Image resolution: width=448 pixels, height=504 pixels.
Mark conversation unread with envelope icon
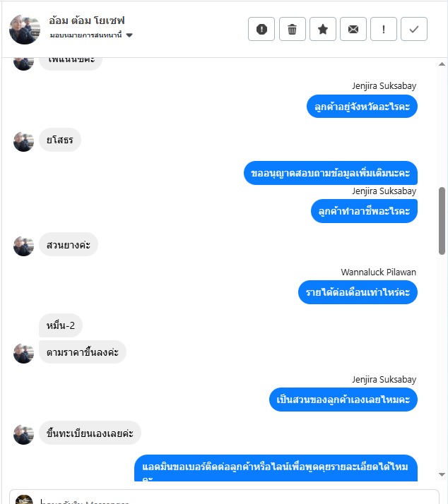pos(353,29)
